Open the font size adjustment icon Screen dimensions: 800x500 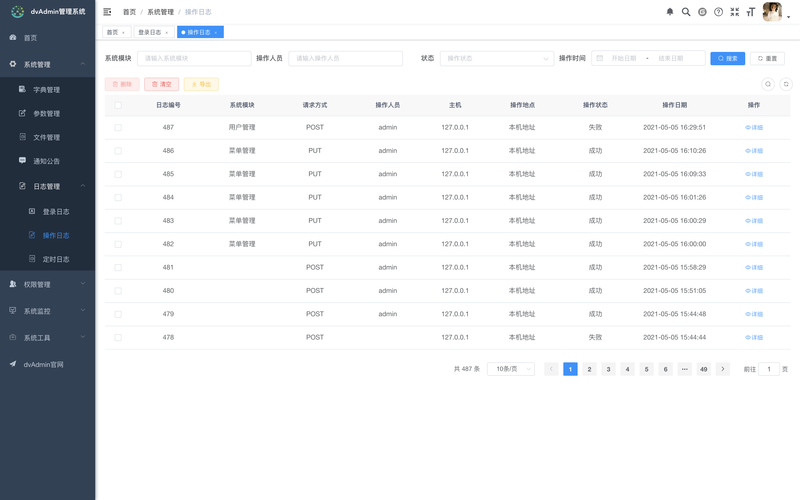pyautogui.click(x=751, y=12)
